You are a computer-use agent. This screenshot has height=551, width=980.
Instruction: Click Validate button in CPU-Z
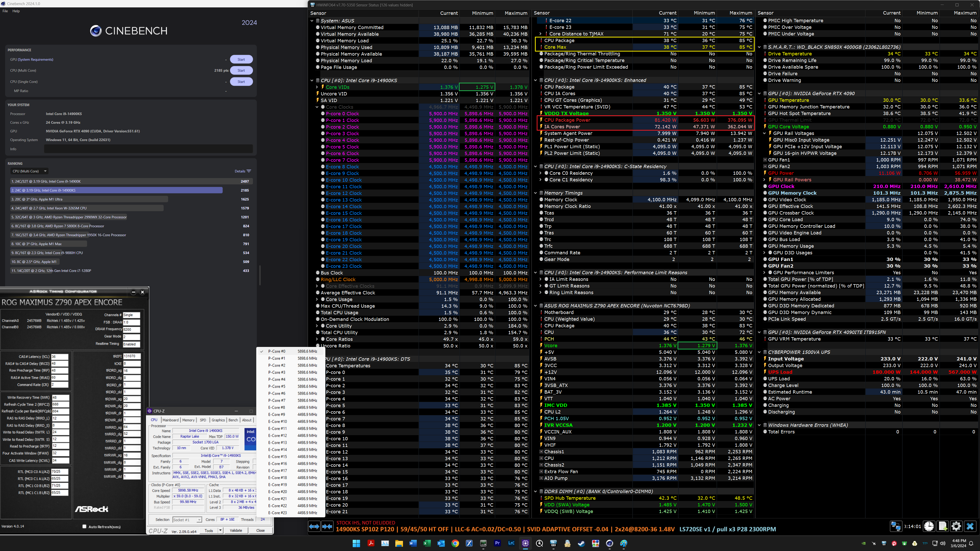click(236, 531)
